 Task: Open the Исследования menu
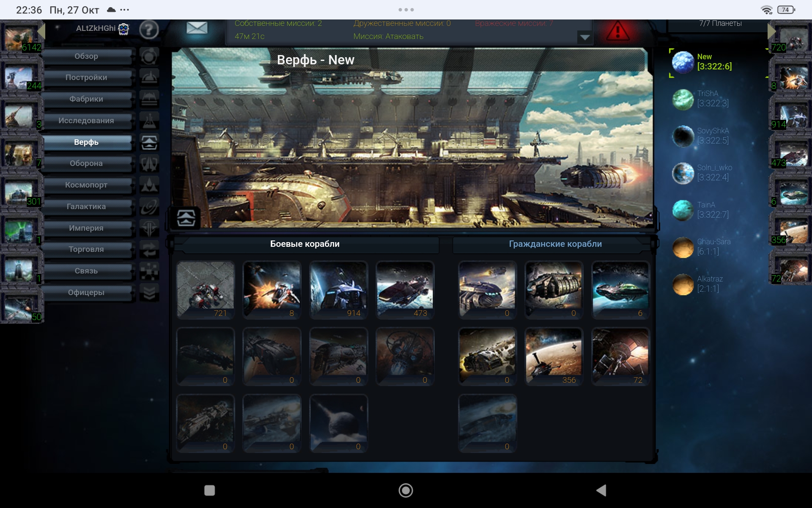(86, 121)
